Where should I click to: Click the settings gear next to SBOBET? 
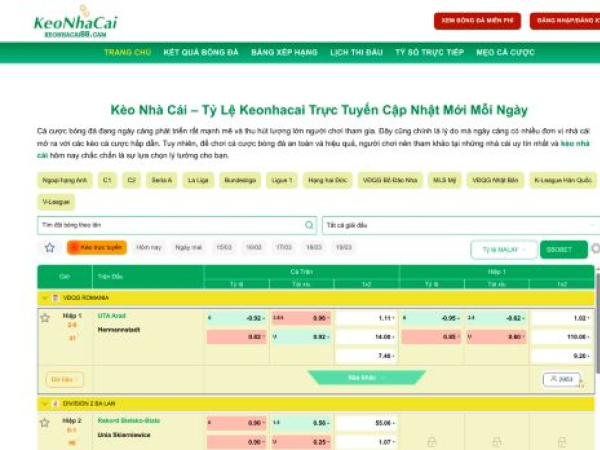coord(596,249)
